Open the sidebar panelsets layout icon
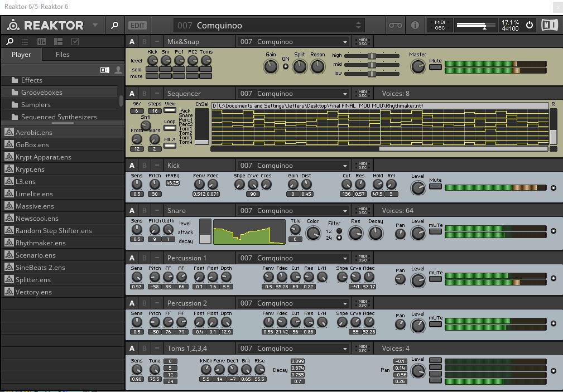Screen dimensions: 563x392 58,42
